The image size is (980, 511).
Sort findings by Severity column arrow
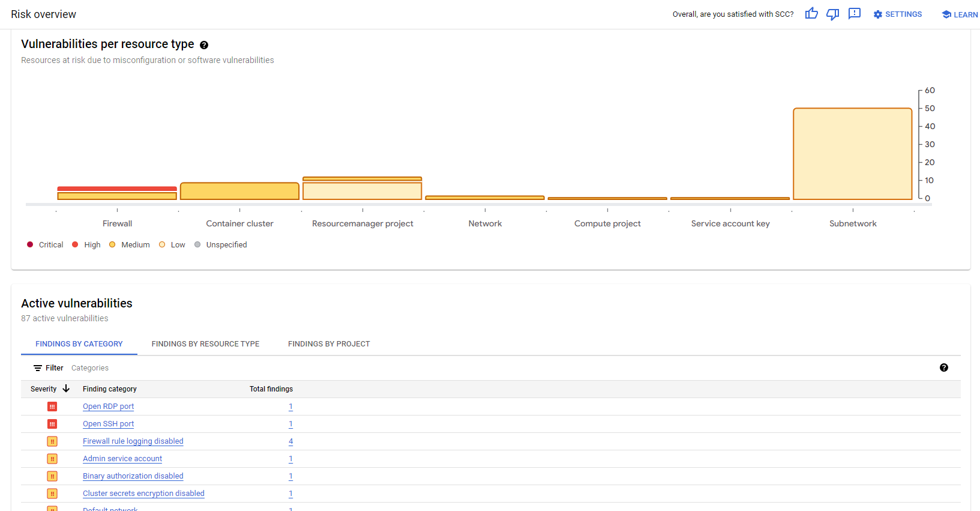click(66, 389)
